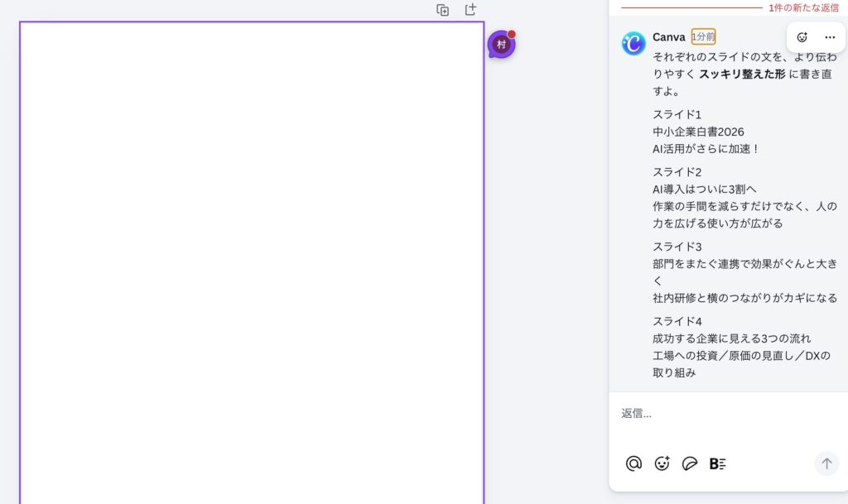The width and height of the screenshot is (848, 504).
Task: Click the スライド2 heading in the comment
Action: coord(677,172)
